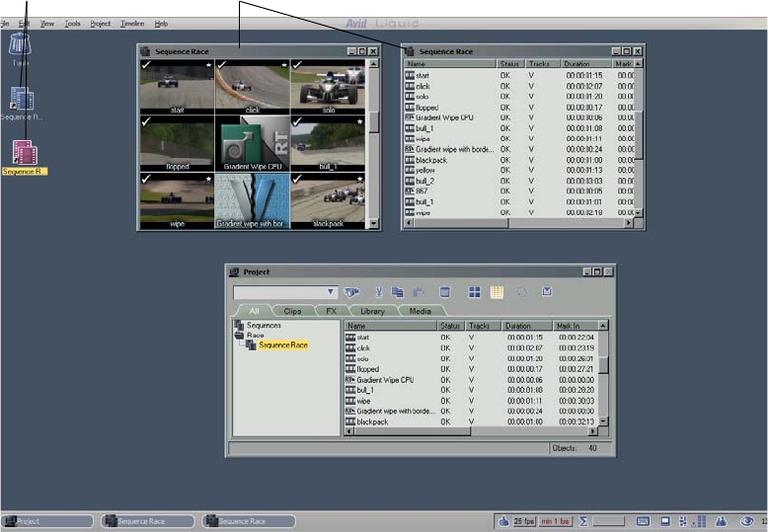The width and height of the screenshot is (768, 532).
Task: Click the eye icon in the taskbar
Action: coord(747,520)
